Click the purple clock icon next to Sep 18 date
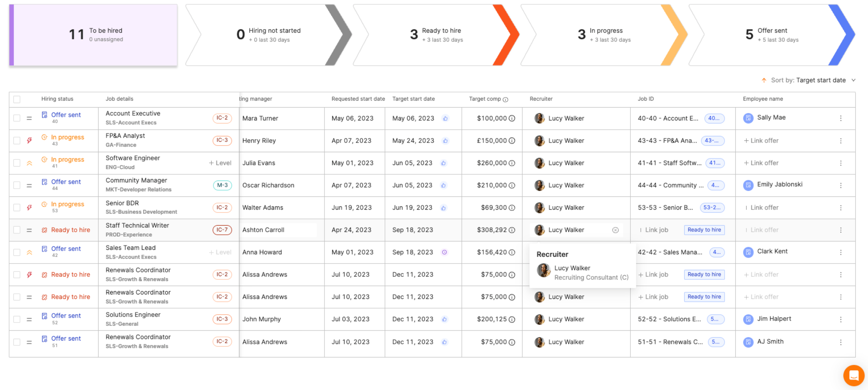 [x=444, y=252]
